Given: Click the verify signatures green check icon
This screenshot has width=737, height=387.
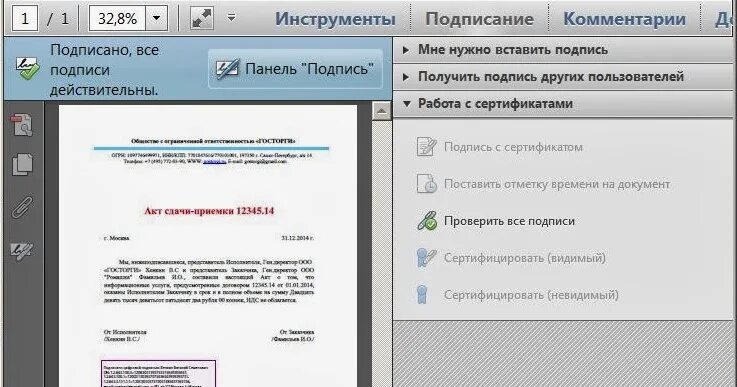Looking at the screenshot, I should [426, 221].
